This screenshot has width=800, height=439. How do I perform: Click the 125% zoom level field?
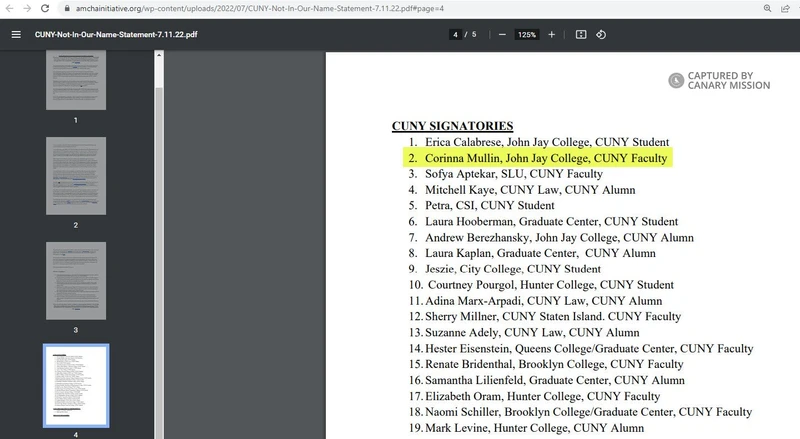527,35
